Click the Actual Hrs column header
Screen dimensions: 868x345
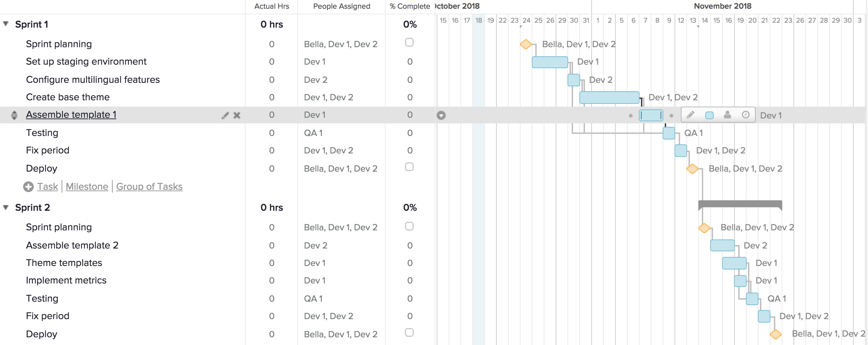(x=271, y=6)
